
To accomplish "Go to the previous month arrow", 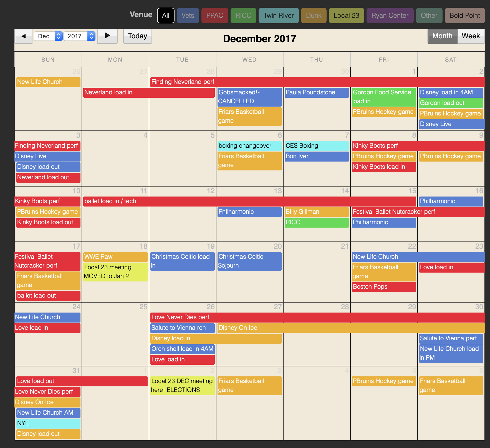I will click(x=24, y=36).
